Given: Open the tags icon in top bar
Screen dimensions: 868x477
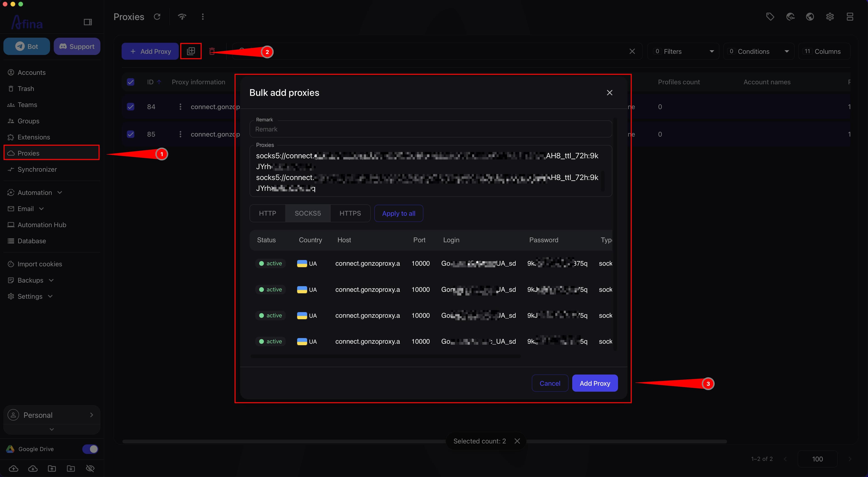Looking at the screenshot, I should (770, 17).
